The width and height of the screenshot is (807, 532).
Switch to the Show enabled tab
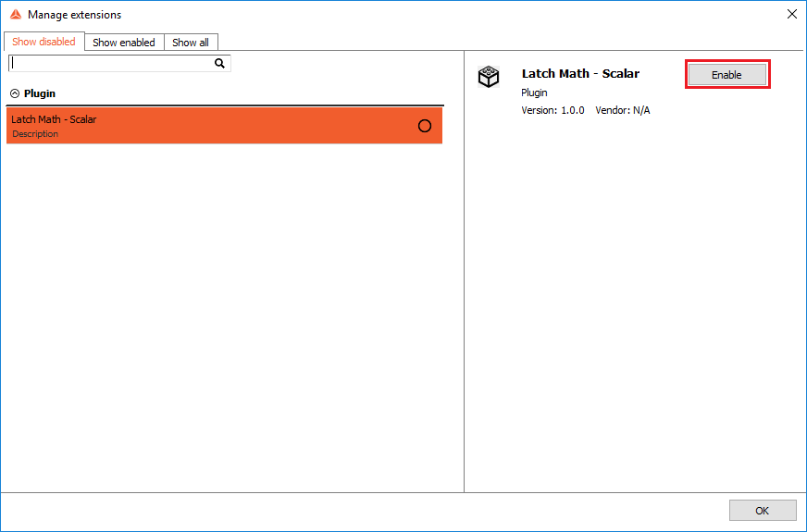[x=124, y=43]
